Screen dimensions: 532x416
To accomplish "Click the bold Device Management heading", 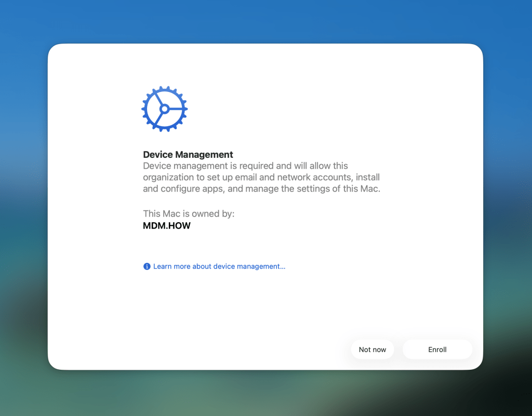I will [x=188, y=155].
